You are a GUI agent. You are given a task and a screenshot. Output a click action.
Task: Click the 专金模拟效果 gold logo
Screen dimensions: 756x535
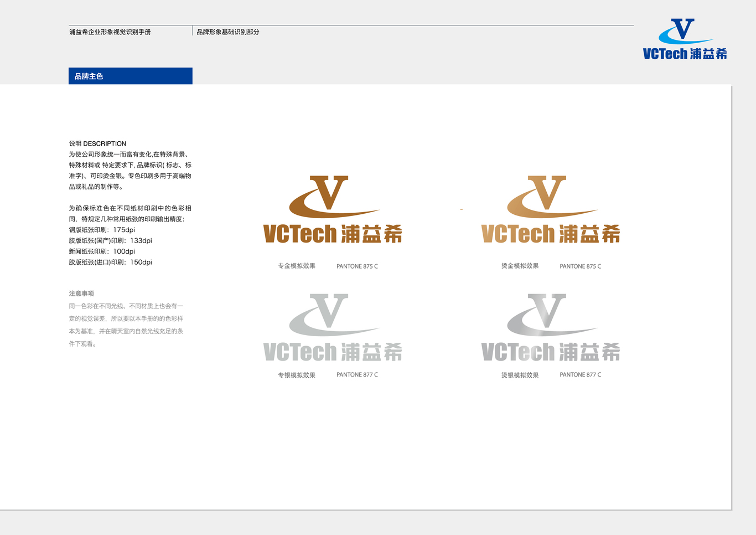pos(333,209)
